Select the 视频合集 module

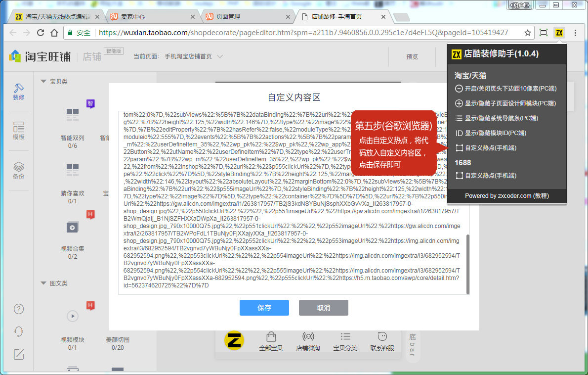[x=72, y=239]
